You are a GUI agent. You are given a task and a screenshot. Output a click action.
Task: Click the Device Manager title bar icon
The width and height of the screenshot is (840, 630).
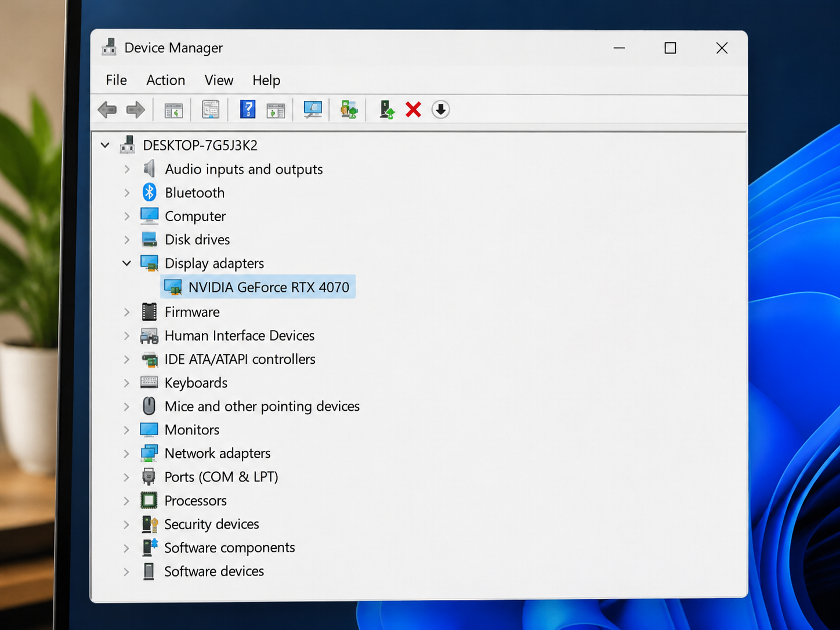click(x=109, y=47)
